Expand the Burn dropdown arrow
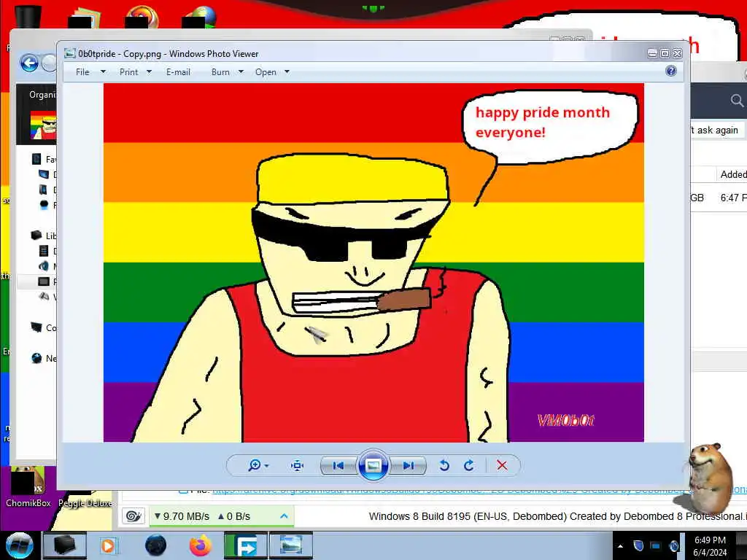This screenshot has width=747, height=560. point(241,72)
